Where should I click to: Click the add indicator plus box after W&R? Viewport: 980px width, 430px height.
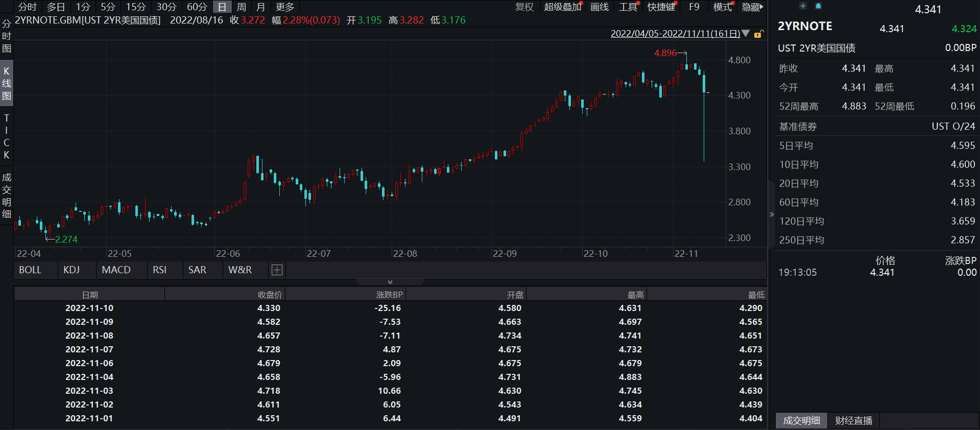tap(277, 270)
